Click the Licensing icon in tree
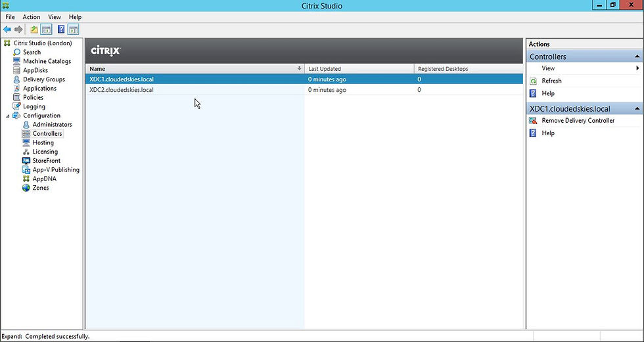The width and height of the screenshot is (644, 342). point(26,152)
